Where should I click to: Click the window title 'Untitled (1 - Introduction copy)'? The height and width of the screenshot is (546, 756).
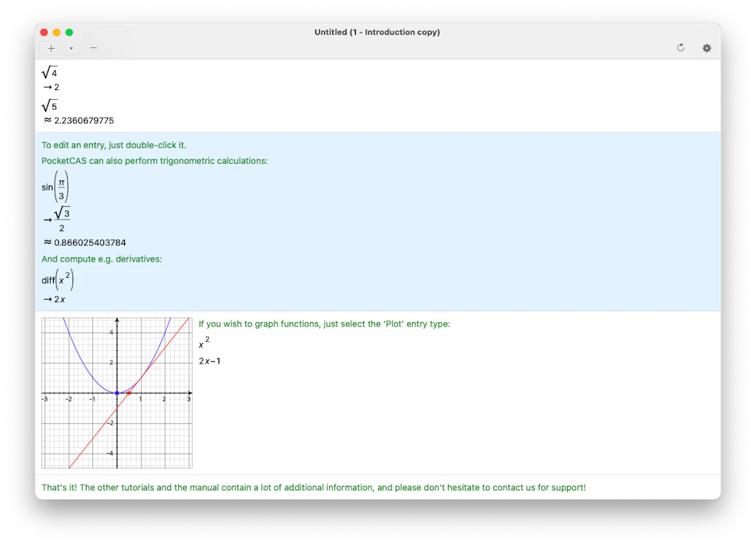pyautogui.click(x=377, y=32)
